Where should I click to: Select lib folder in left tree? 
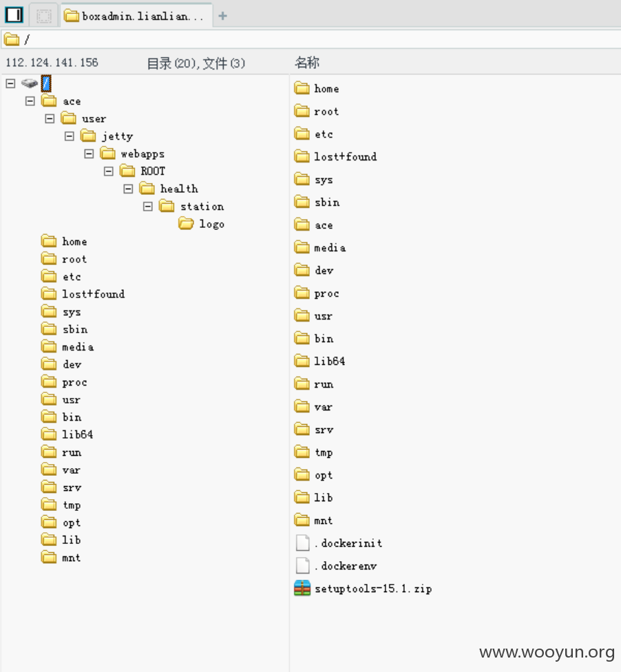pyautogui.click(x=61, y=540)
